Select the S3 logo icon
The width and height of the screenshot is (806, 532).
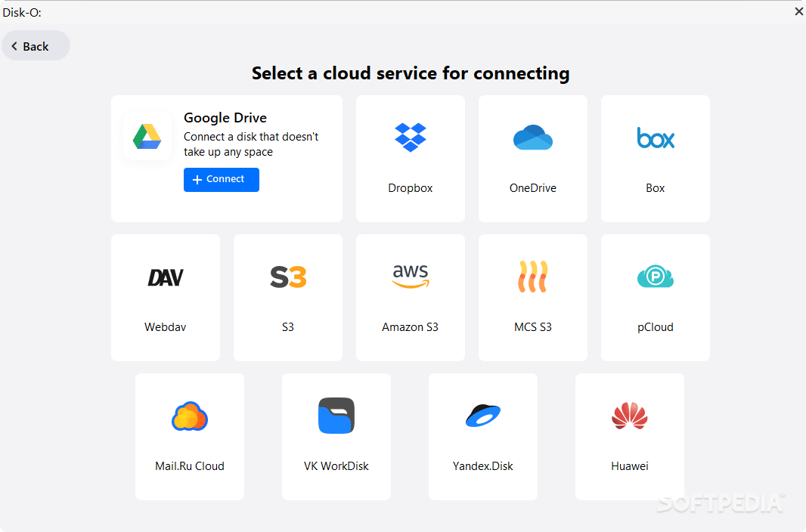click(x=288, y=277)
